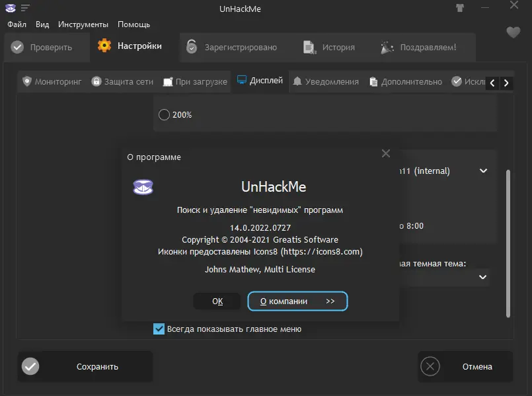Open the При загрузке settings tab
The image size is (532, 396).
(x=195, y=81)
